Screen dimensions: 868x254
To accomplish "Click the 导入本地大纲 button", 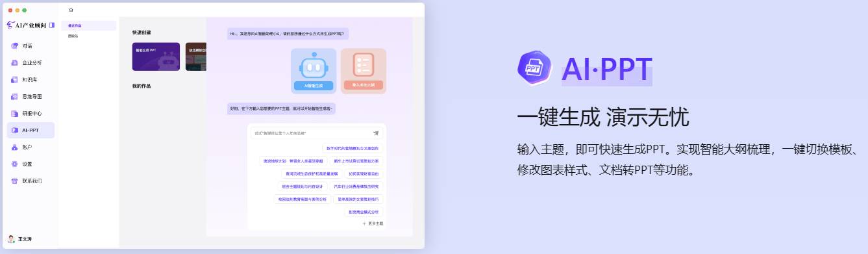I will tap(364, 85).
